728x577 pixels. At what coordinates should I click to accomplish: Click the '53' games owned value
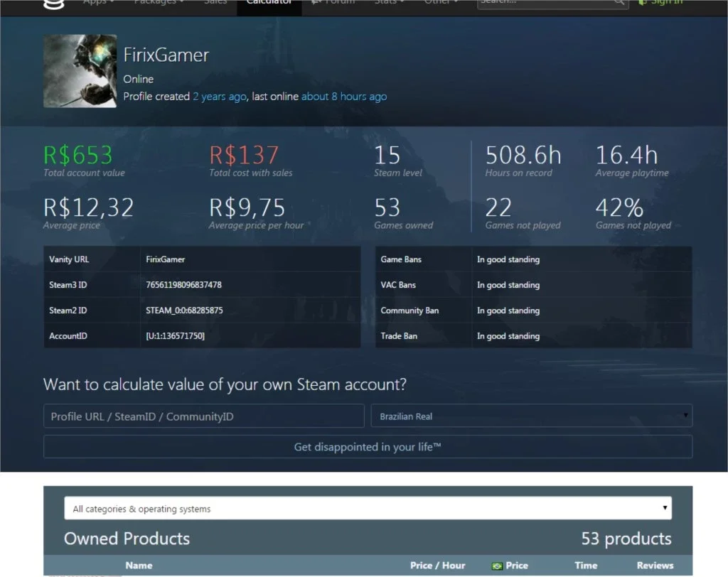coord(387,207)
